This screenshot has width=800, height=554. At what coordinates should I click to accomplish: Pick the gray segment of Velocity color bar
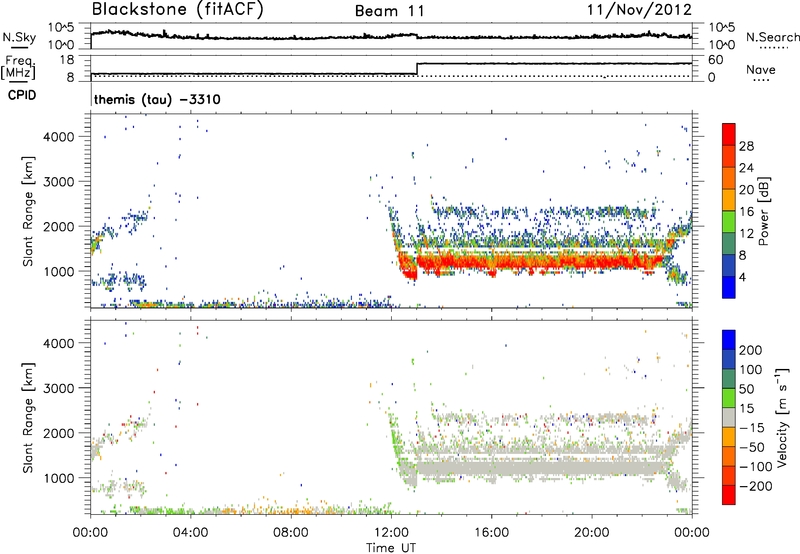(729, 417)
